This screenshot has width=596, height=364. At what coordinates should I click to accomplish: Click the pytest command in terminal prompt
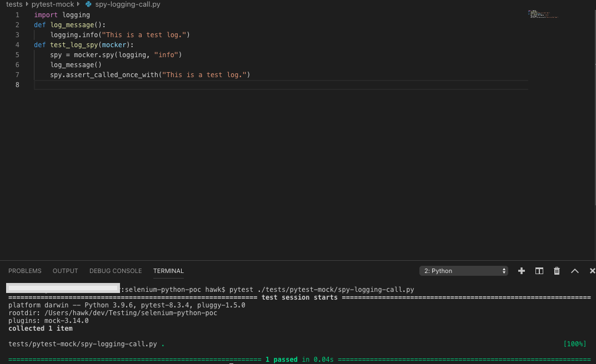tap(322, 290)
